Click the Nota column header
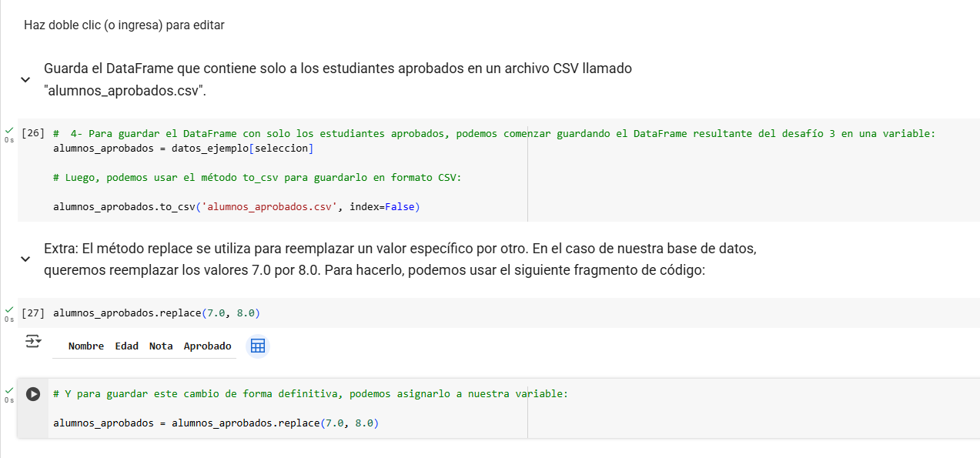This screenshot has width=980, height=458. pos(161,346)
